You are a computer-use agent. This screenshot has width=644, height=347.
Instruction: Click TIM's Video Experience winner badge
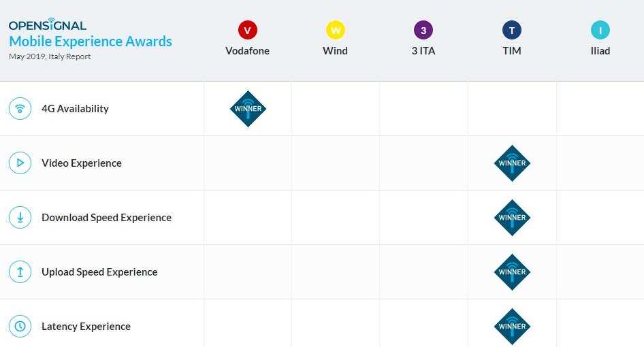512,163
